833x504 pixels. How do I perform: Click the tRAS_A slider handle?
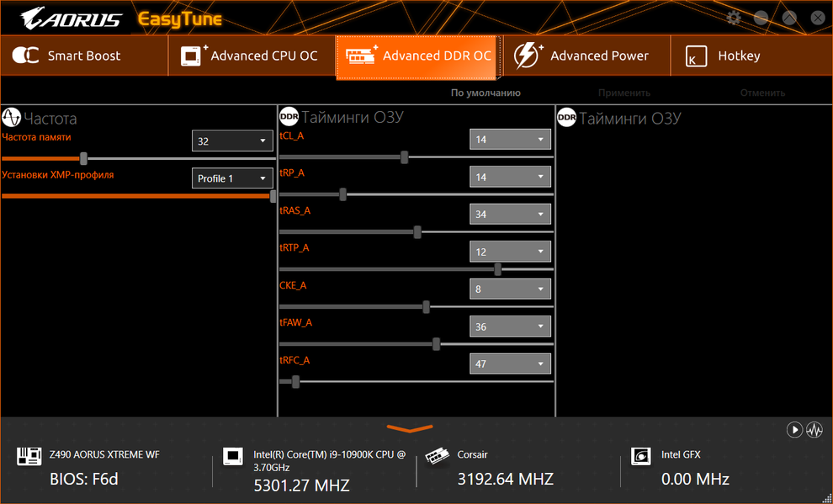click(417, 232)
